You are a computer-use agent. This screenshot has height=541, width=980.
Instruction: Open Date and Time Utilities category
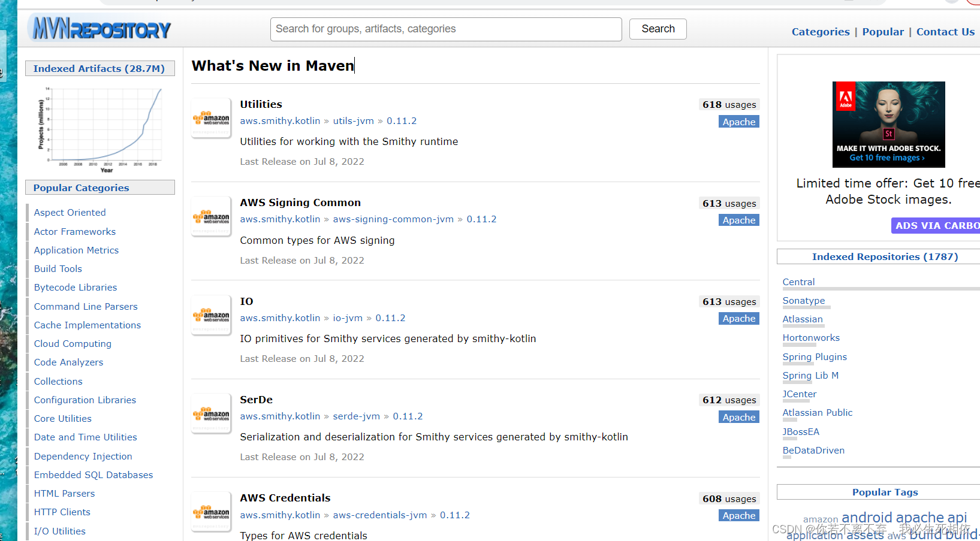(x=86, y=437)
